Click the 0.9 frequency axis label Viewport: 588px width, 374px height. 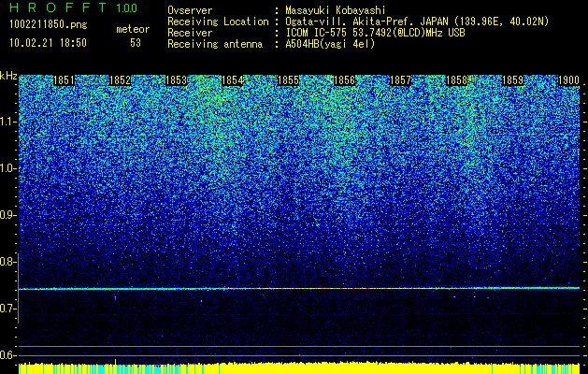pyautogui.click(x=7, y=215)
